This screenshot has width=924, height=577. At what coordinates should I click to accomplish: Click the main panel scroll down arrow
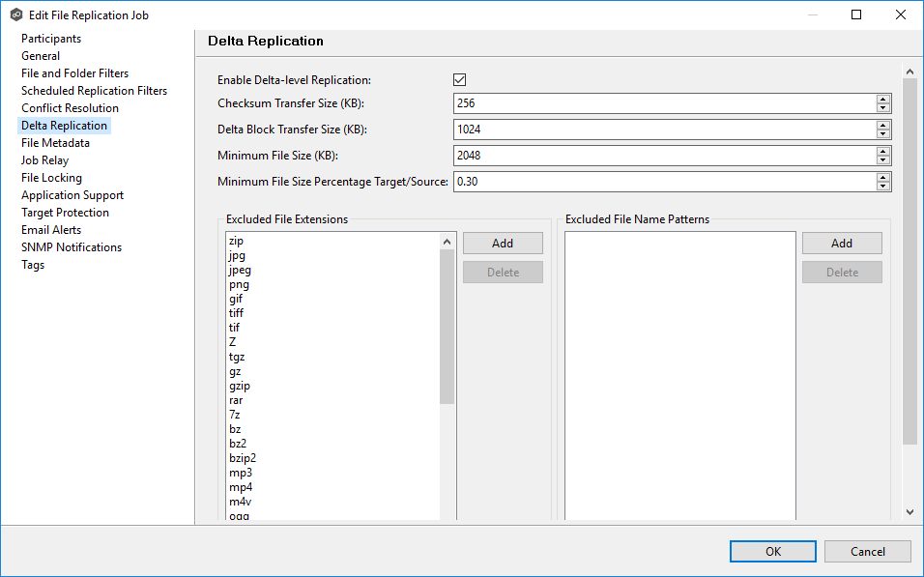click(910, 511)
